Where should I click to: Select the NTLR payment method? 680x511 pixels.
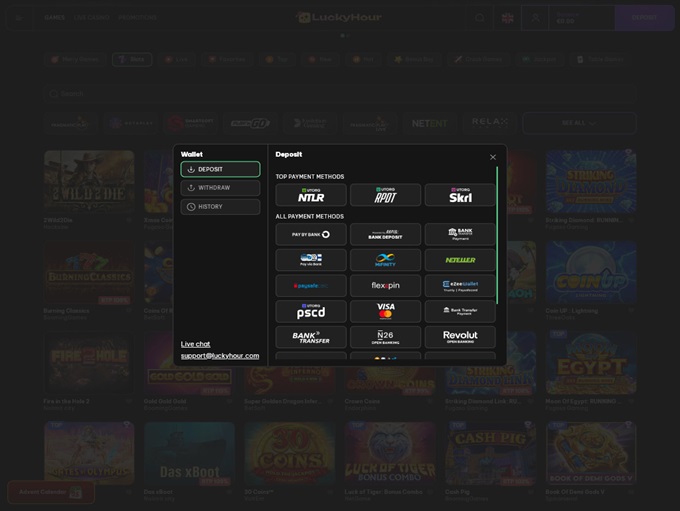311,195
